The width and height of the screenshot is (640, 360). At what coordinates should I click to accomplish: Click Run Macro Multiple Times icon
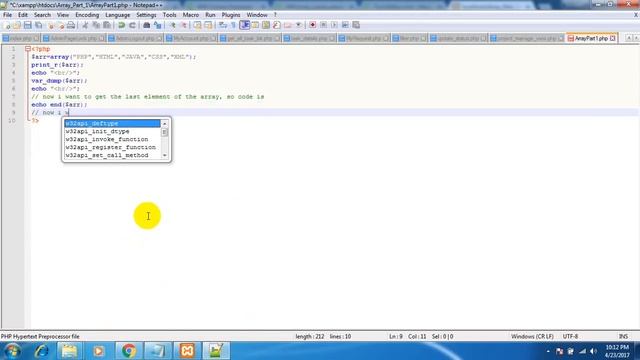point(345,25)
